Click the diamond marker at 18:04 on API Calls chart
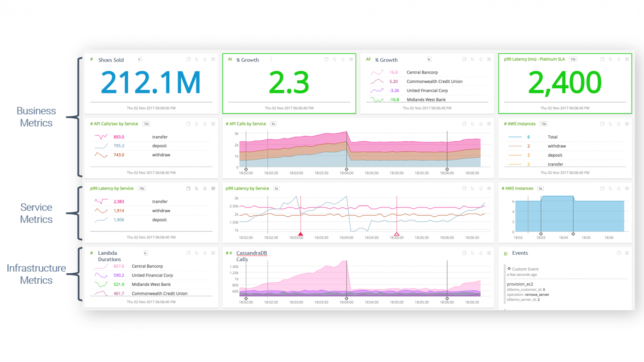 [x=346, y=169]
